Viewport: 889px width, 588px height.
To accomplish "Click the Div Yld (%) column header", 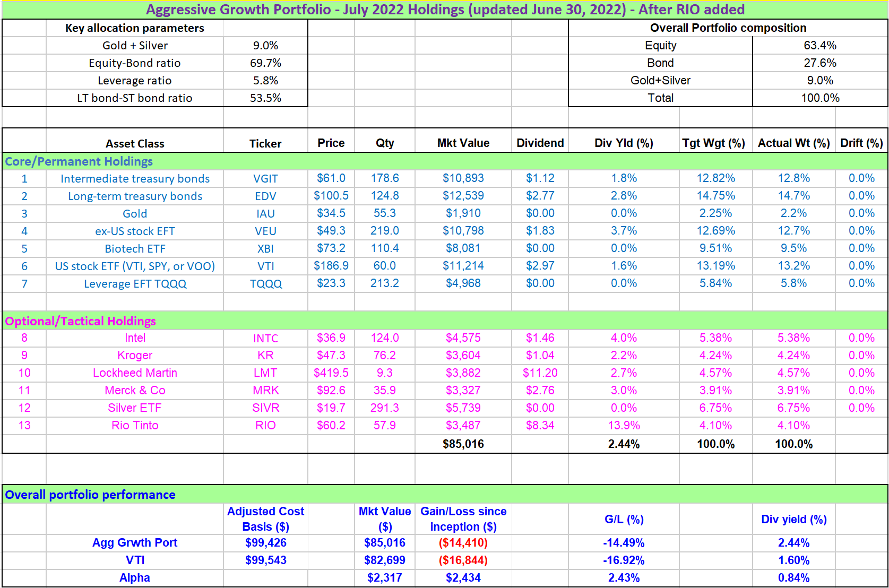I will click(x=624, y=143).
